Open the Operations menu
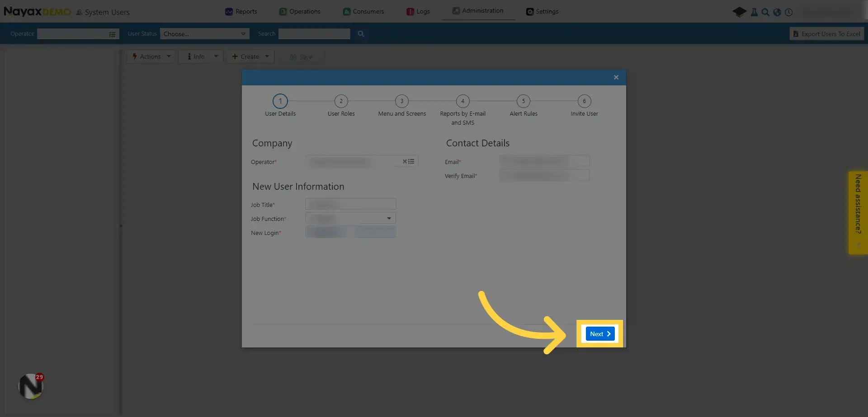The width and height of the screenshot is (868, 417). click(300, 11)
